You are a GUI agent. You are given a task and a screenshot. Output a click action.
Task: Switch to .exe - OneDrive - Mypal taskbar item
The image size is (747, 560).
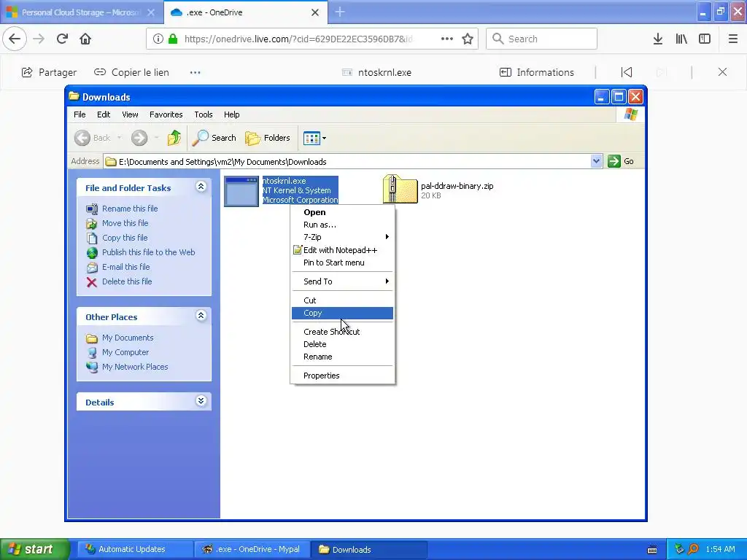(x=252, y=549)
